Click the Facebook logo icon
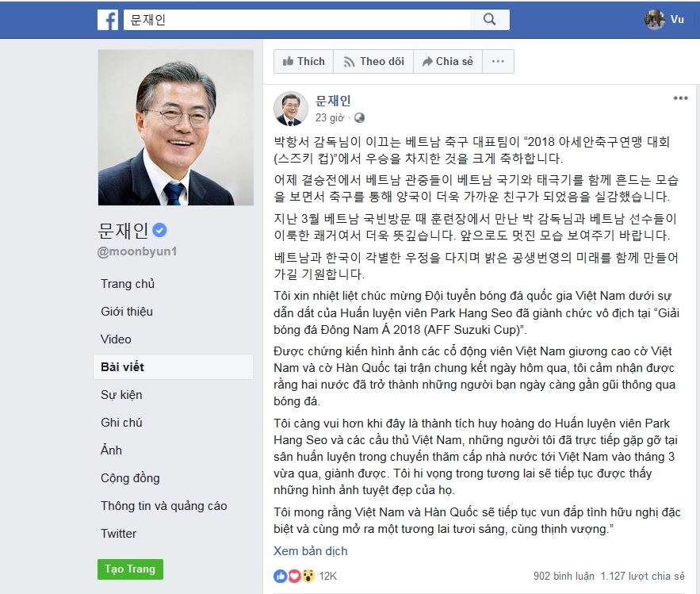The image size is (700, 594). (108, 20)
